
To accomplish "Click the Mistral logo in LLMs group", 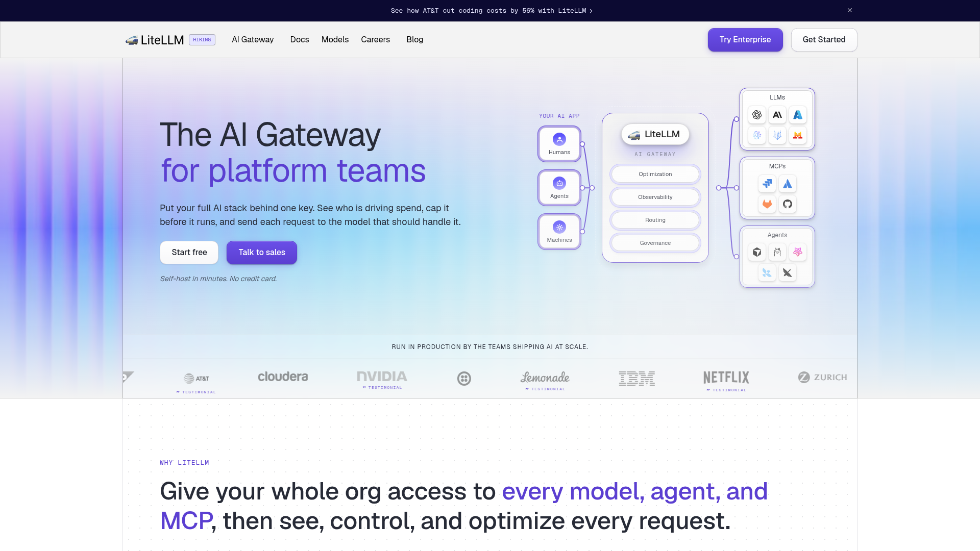I will [x=798, y=135].
